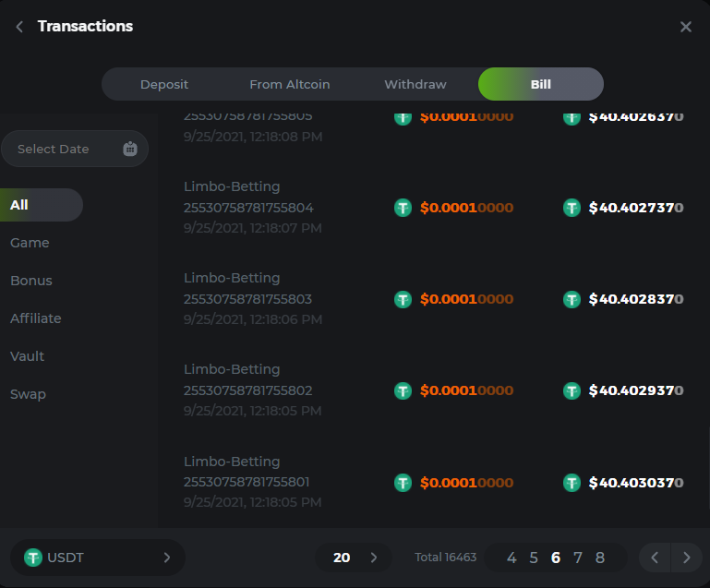Filter transactions by Game

tap(30, 243)
